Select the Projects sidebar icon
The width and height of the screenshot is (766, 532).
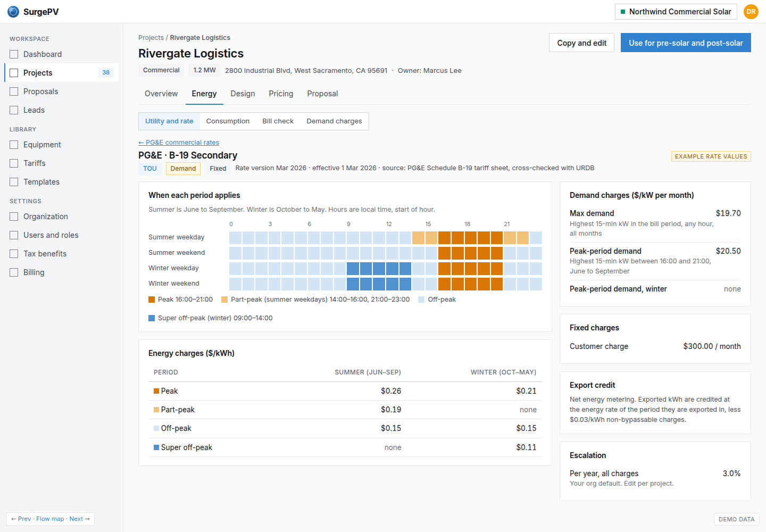click(x=14, y=73)
